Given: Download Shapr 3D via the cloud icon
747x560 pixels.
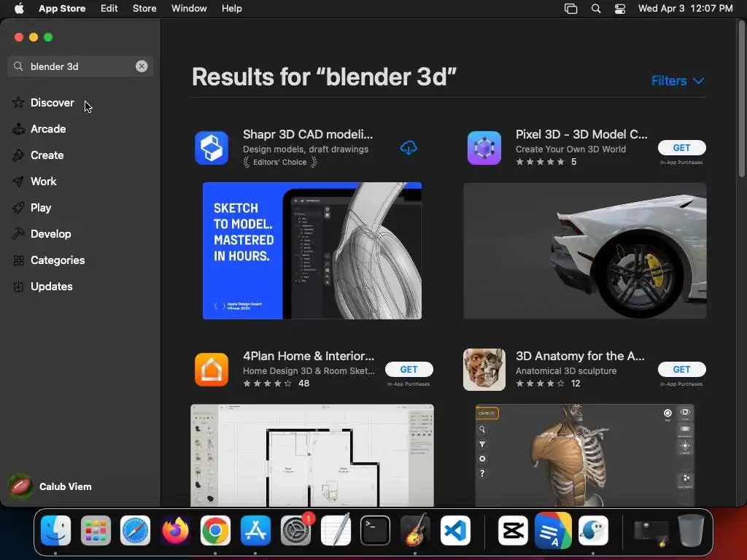Looking at the screenshot, I should 409,148.
